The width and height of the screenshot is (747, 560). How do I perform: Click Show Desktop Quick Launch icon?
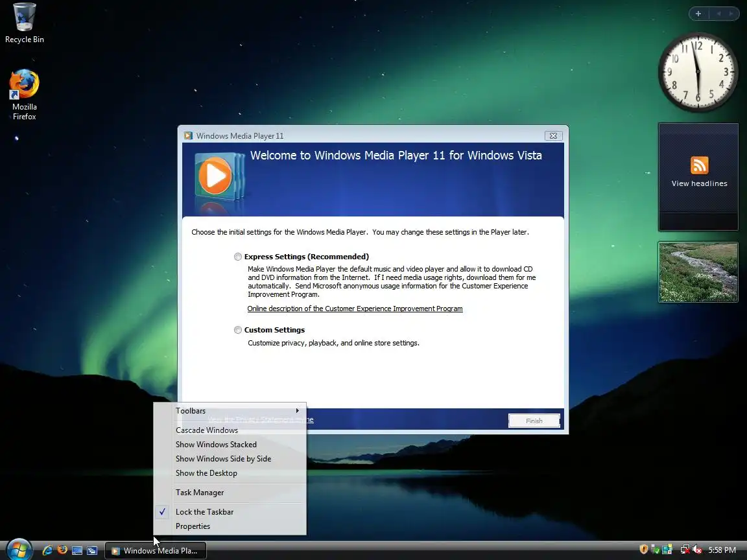tap(77, 550)
